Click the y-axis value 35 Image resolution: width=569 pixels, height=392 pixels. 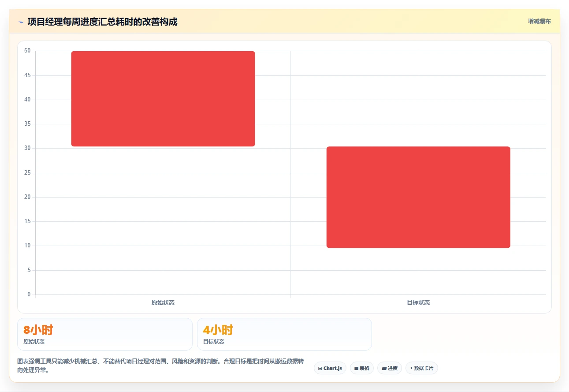coord(27,124)
